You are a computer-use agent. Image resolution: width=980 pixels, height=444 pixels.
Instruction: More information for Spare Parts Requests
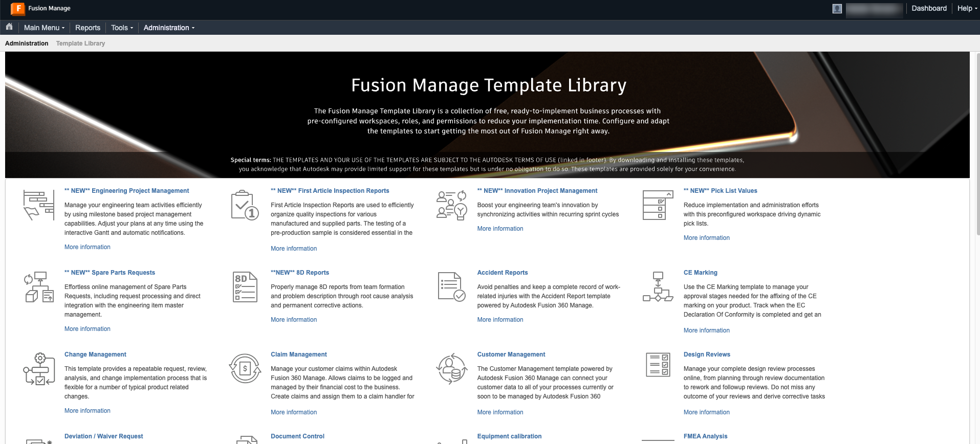(x=88, y=329)
